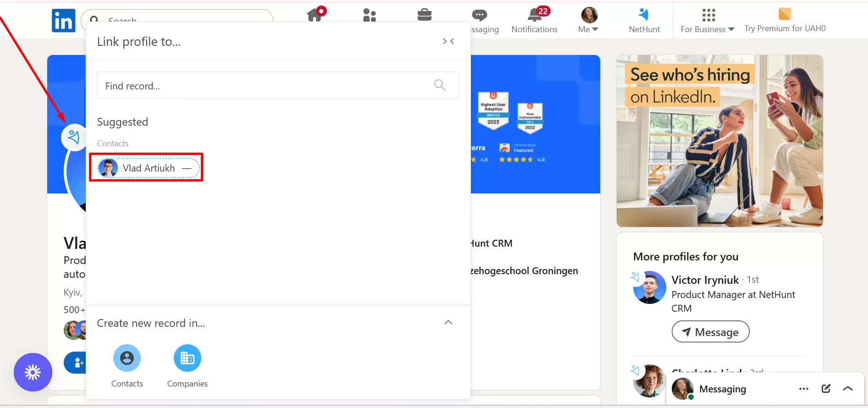The width and height of the screenshot is (868, 408).
Task: Click the More profiles for you heading
Action: tap(686, 257)
